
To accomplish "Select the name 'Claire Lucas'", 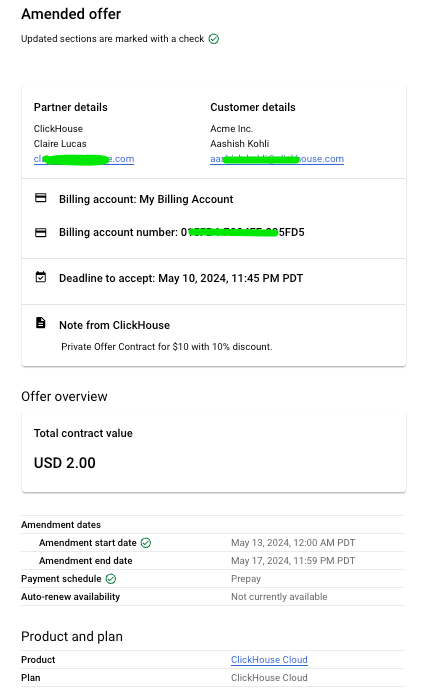I will tap(60, 144).
